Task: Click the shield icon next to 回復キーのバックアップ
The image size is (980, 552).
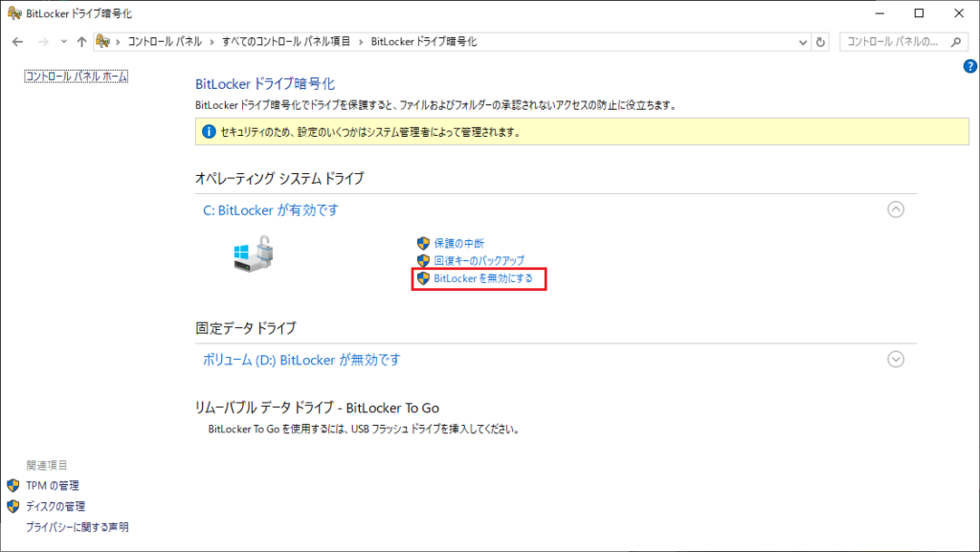Action: 421,260
